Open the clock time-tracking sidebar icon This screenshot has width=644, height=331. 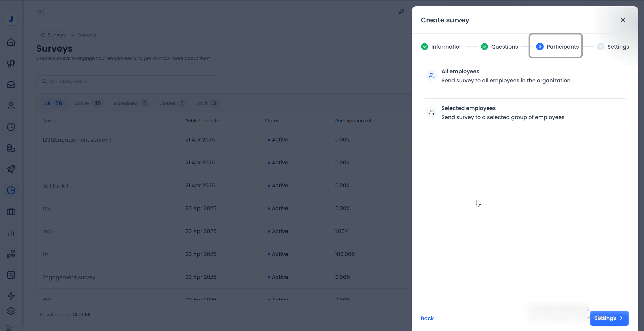coord(11,127)
